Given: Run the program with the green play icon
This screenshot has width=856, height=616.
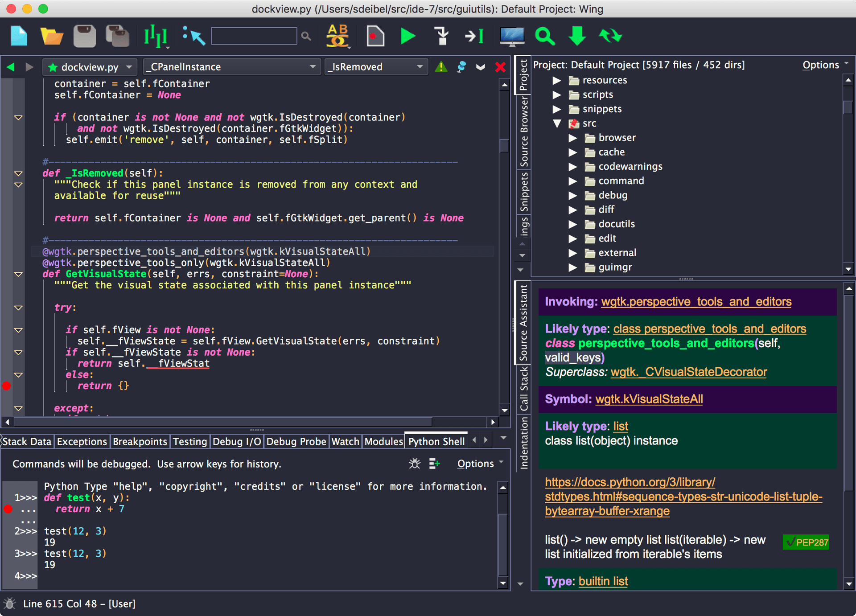Looking at the screenshot, I should point(407,36).
